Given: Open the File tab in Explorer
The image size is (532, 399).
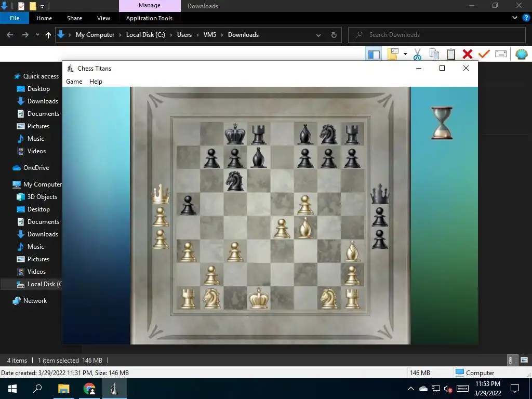Looking at the screenshot, I should [15, 18].
